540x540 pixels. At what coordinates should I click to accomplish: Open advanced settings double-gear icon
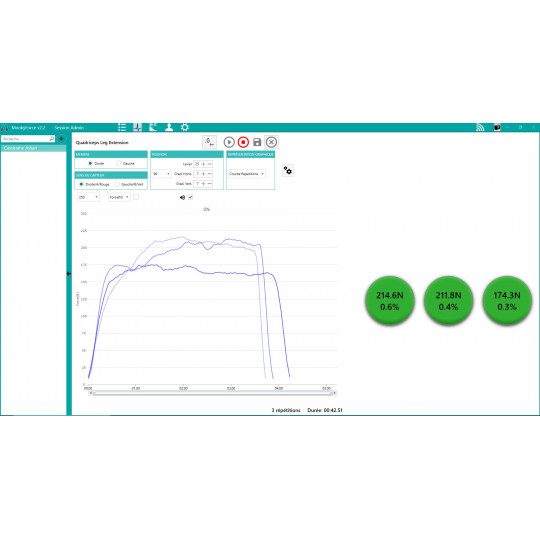pyautogui.click(x=288, y=170)
